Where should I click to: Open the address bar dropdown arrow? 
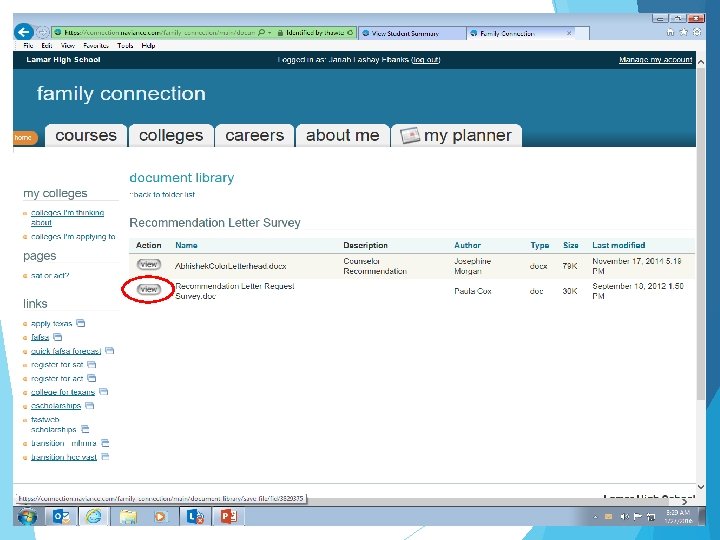tap(270, 33)
